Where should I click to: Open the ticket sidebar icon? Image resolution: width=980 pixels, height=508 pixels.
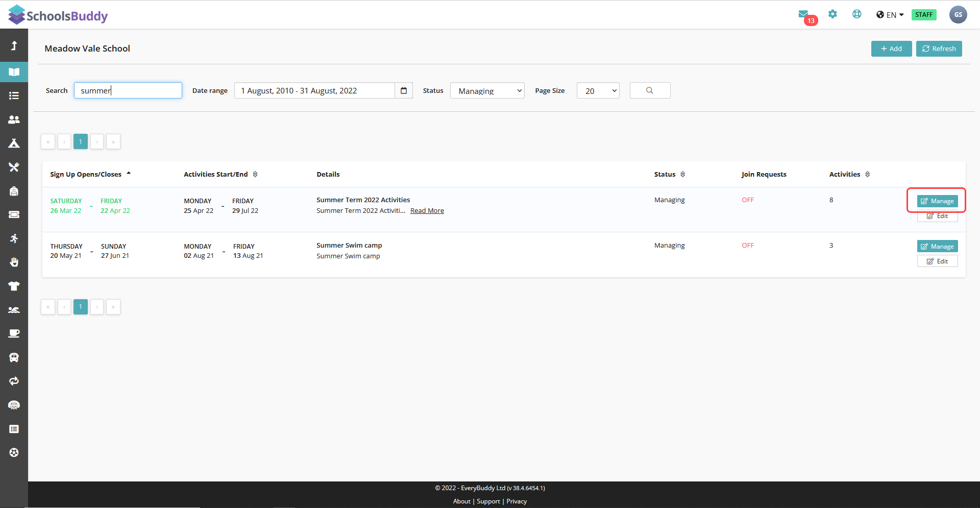click(x=14, y=214)
